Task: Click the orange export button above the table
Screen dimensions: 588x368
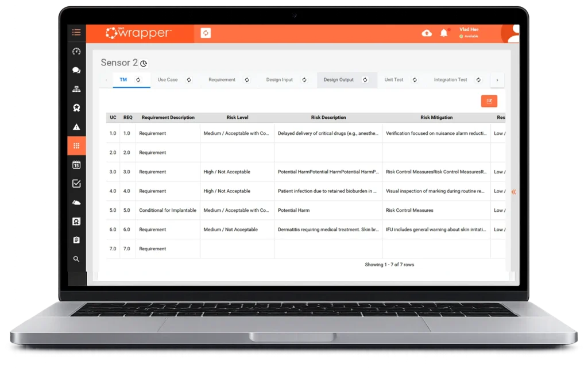Action: point(489,100)
